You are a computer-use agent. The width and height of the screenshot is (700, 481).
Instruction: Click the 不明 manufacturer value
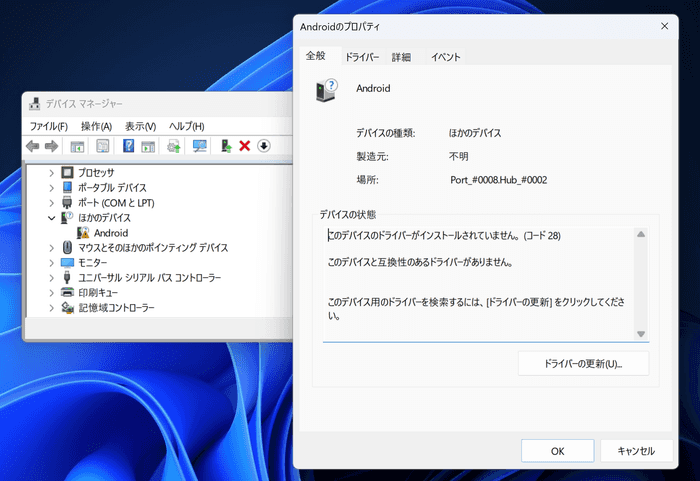coord(458,156)
